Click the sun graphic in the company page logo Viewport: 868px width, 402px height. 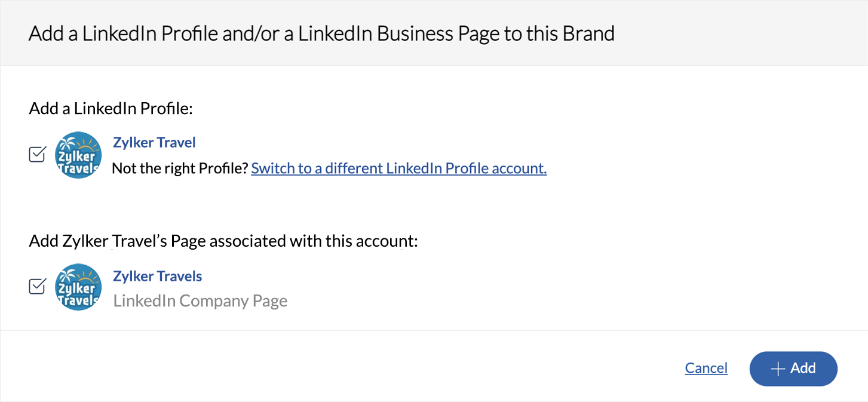(x=87, y=277)
